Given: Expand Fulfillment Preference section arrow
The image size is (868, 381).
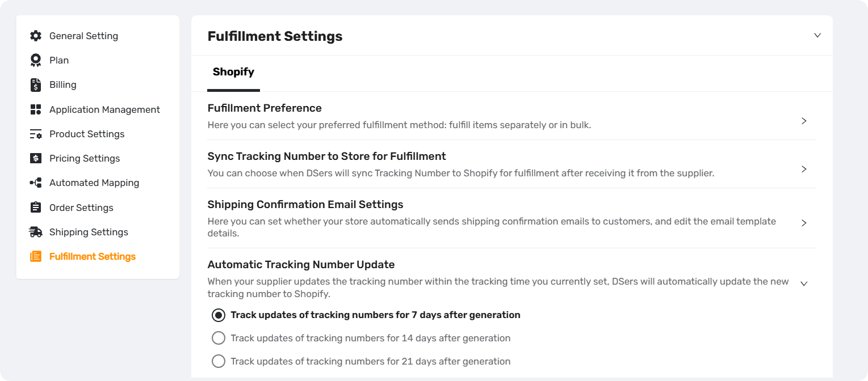Looking at the screenshot, I should (x=804, y=121).
